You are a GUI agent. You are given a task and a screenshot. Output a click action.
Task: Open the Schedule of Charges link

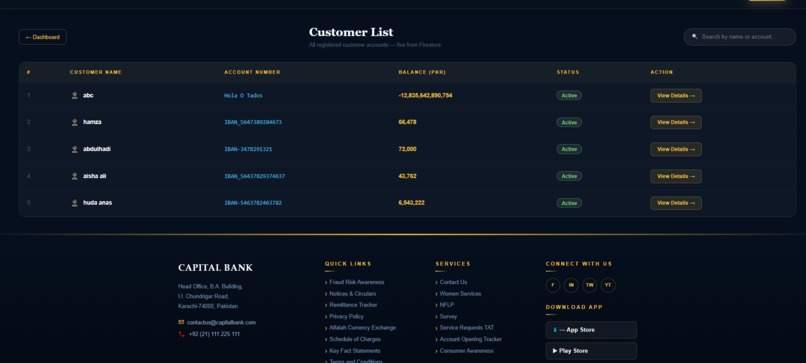(355, 339)
